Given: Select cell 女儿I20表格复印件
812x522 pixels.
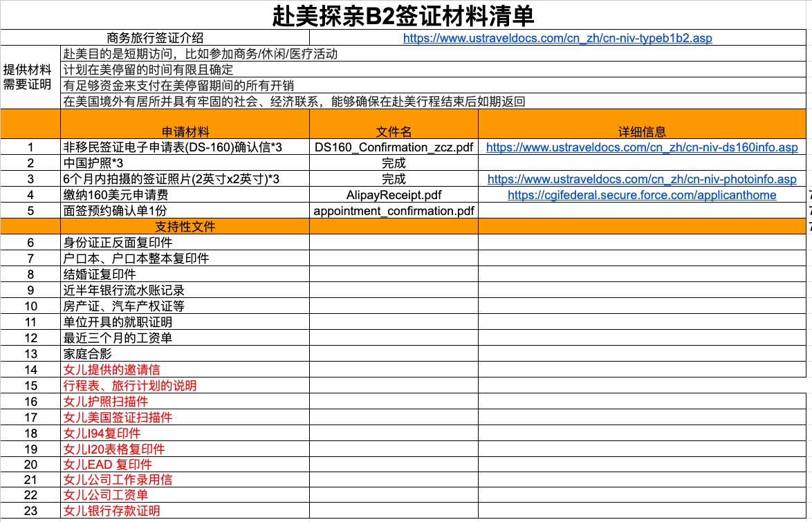Looking at the screenshot, I should [x=185, y=449].
